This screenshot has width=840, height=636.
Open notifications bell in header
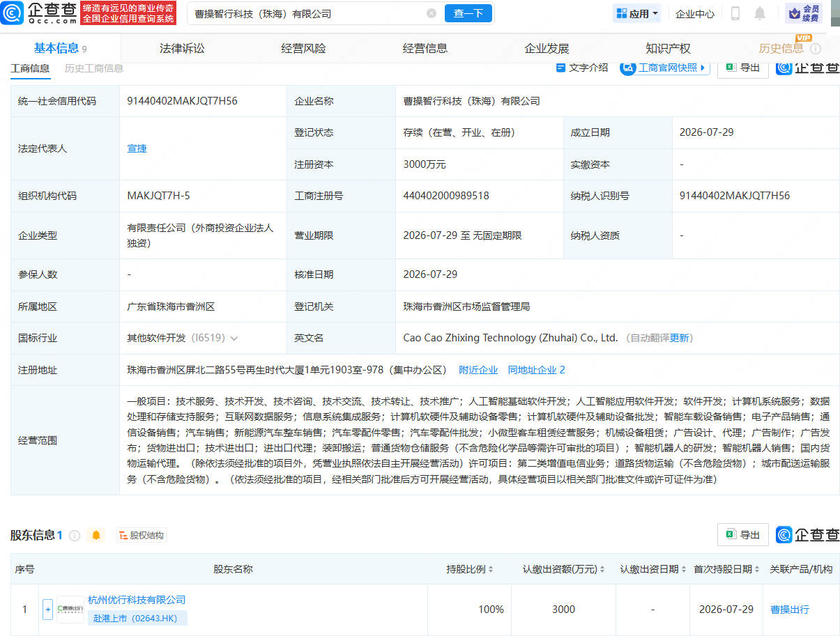760,13
